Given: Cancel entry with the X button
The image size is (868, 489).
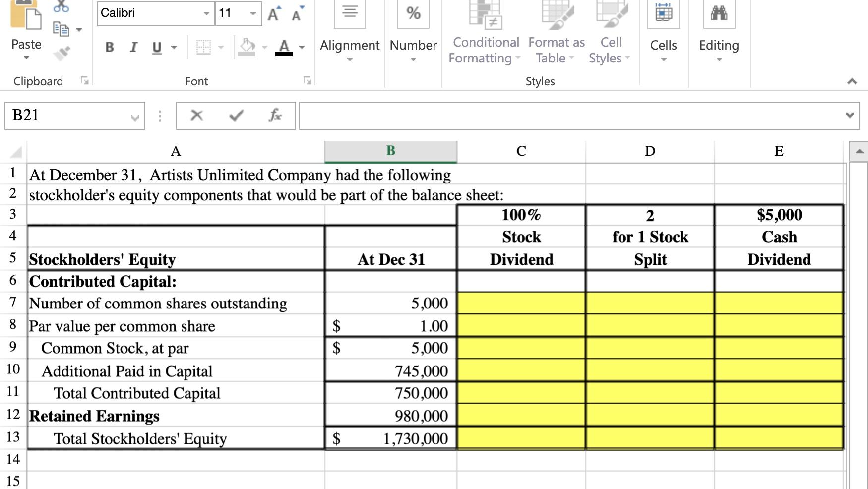Looking at the screenshot, I should [196, 116].
